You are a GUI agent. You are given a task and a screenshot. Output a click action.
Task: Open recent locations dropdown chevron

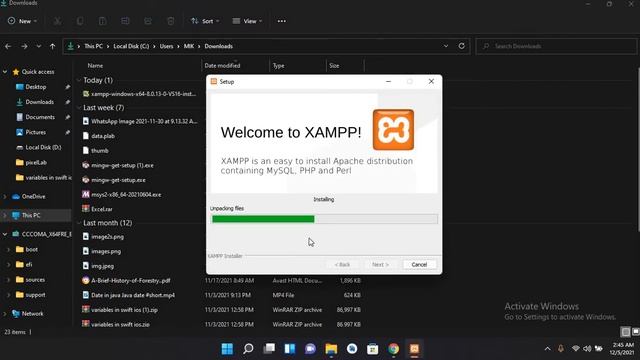click(x=38, y=46)
